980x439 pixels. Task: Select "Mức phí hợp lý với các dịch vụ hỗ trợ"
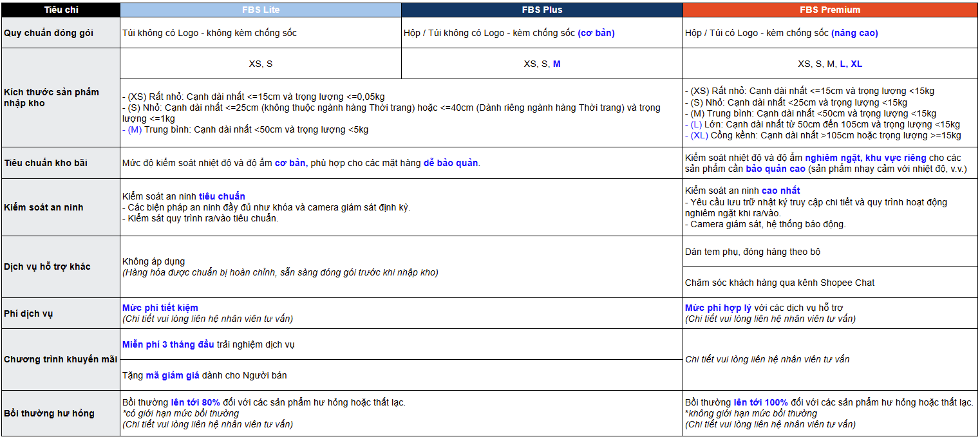(x=764, y=308)
